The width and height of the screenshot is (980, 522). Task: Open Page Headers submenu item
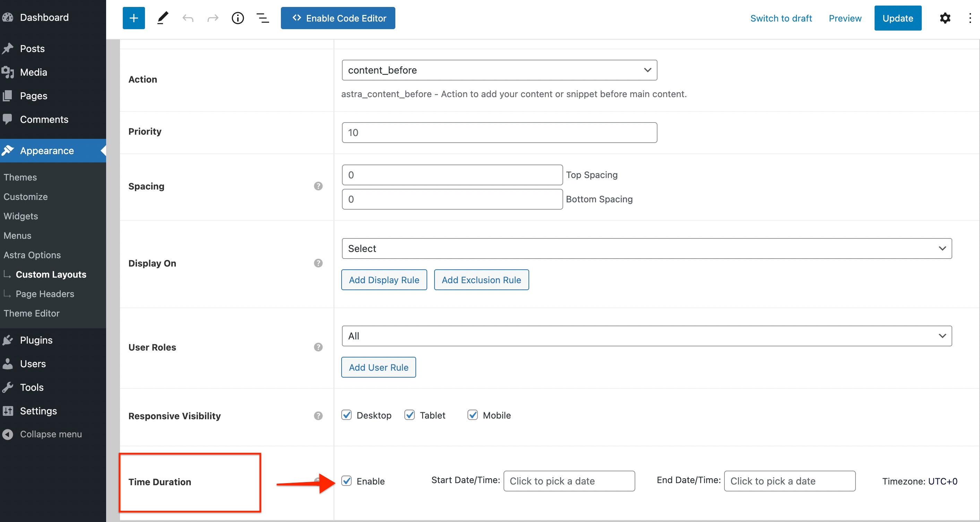pos(45,294)
